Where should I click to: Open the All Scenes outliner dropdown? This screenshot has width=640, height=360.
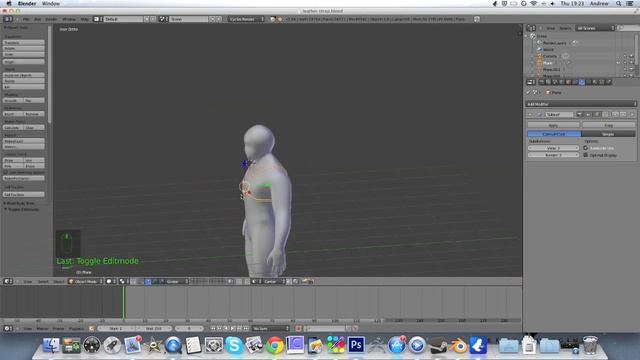(x=595, y=28)
